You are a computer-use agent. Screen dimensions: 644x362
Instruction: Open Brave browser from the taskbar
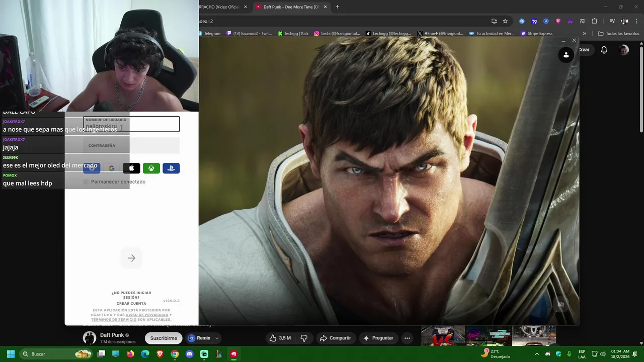(x=160, y=354)
